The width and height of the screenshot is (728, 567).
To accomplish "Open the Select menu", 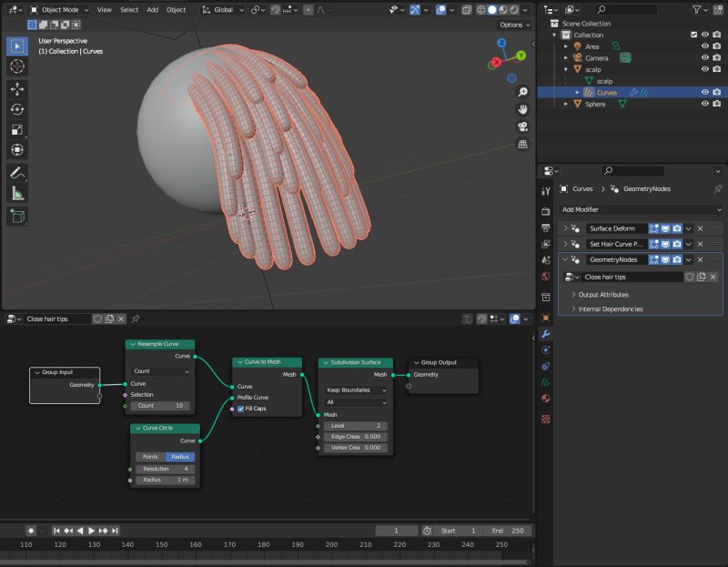I will coord(130,10).
